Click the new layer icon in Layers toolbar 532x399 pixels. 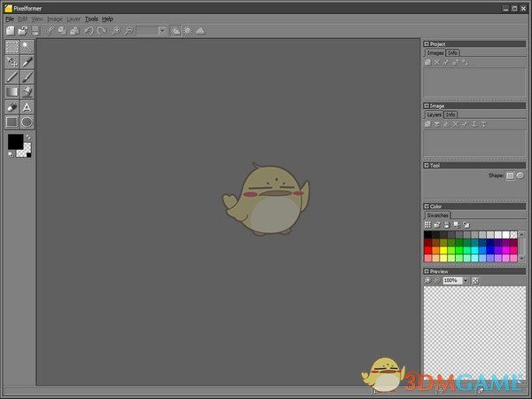pyautogui.click(x=427, y=124)
